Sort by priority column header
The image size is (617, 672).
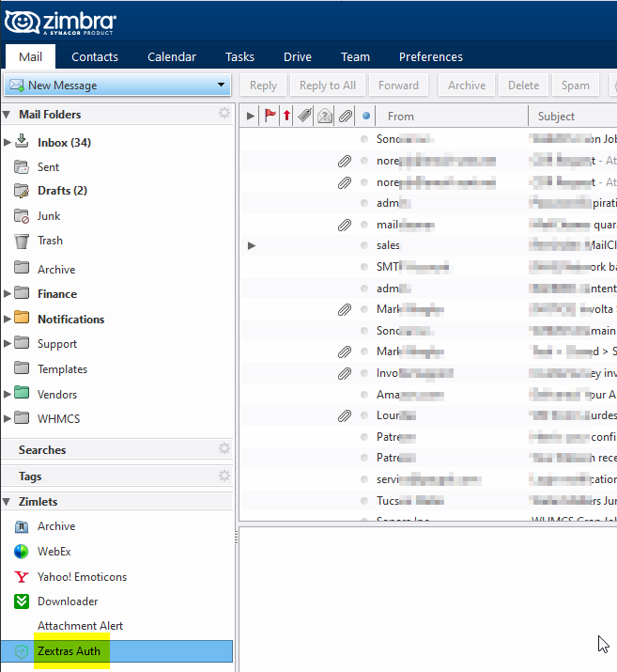pyautogui.click(x=286, y=116)
